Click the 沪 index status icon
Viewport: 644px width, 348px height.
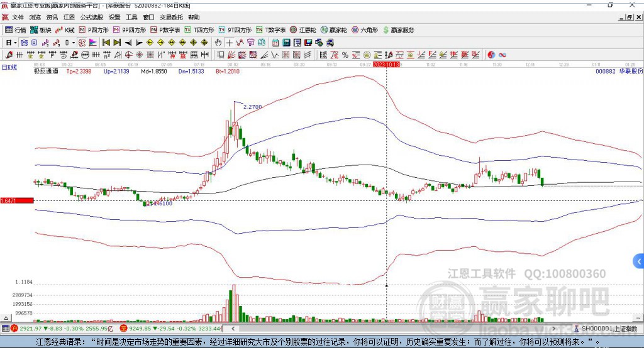pos(14,329)
